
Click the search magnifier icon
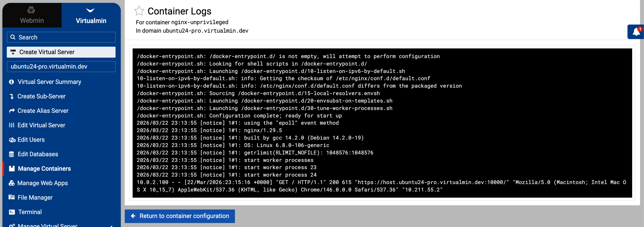(x=13, y=37)
